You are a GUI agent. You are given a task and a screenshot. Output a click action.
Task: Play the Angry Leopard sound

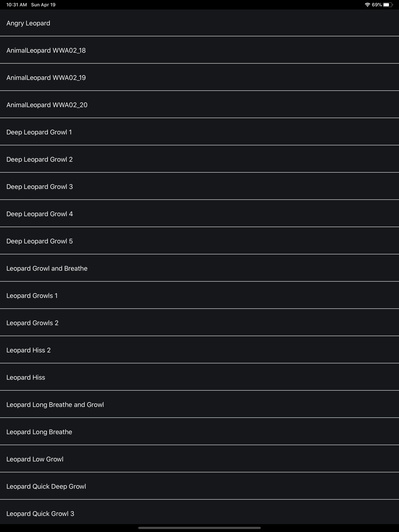coord(199,23)
